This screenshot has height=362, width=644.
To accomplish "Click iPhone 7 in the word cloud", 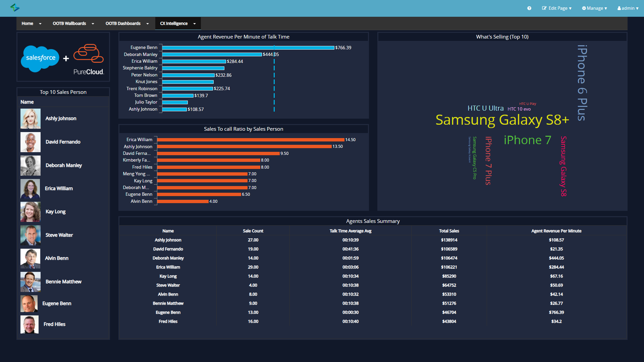I will tap(527, 140).
